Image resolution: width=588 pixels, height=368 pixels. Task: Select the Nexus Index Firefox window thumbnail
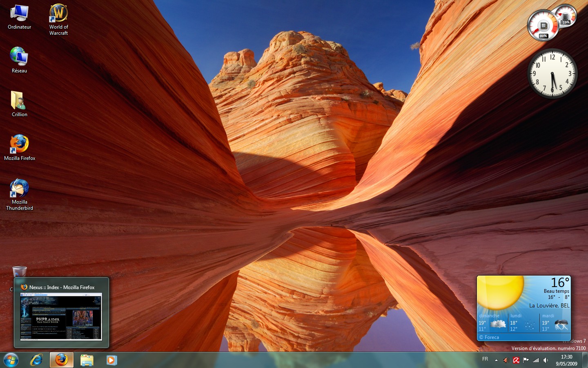click(x=61, y=316)
